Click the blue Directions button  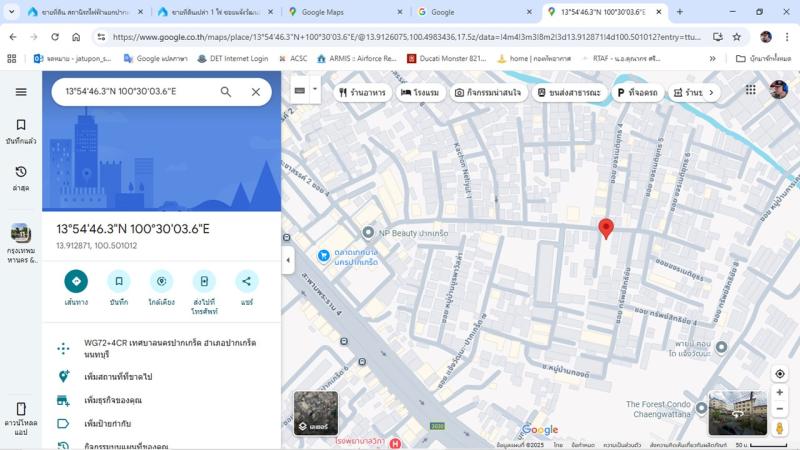coord(76,281)
